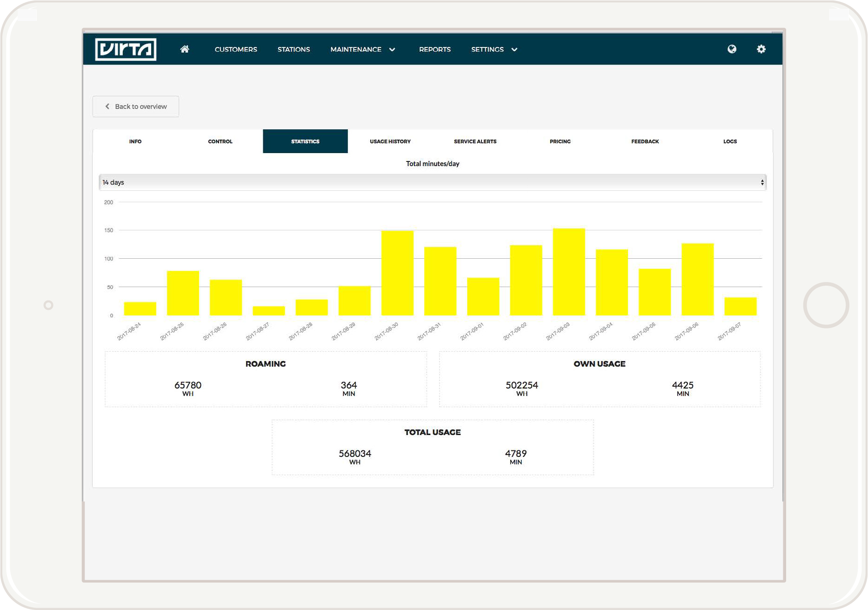Click the 2017-09-03 bar in chart

pyautogui.click(x=568, y=272)
